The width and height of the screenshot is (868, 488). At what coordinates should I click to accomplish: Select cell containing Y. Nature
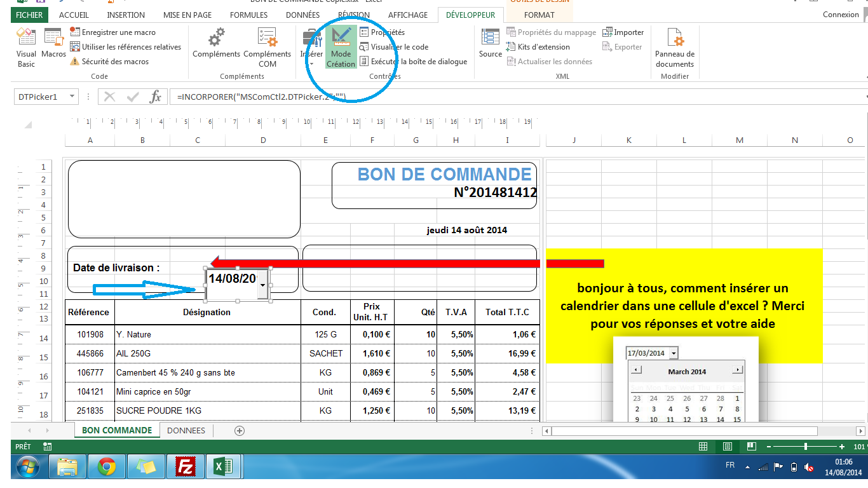[x=207, y=334]
